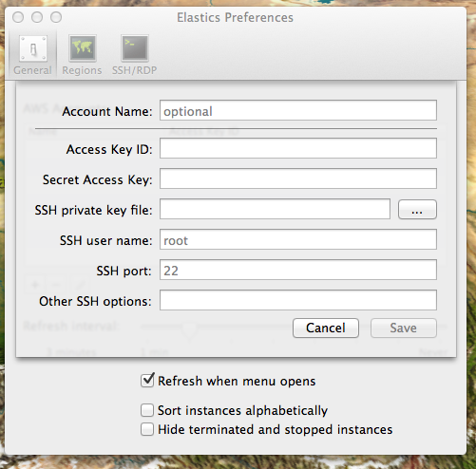Click into the Access Key ID field
The height and width of the screenshot is (469, 476).
click(x=298, y=148)
